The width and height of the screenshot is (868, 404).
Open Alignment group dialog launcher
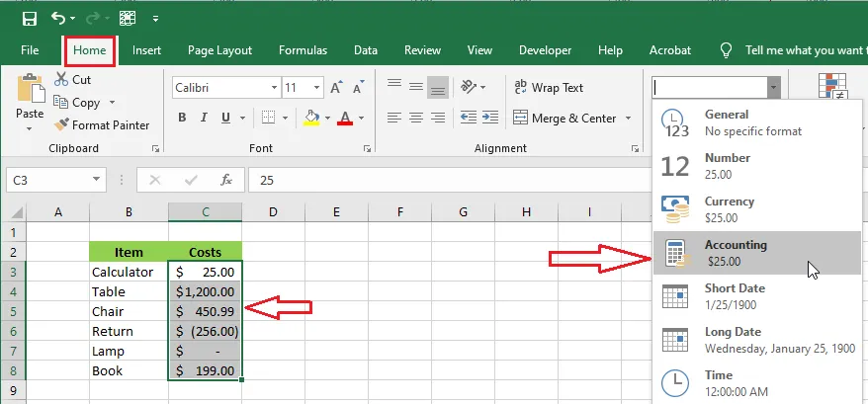635,148
